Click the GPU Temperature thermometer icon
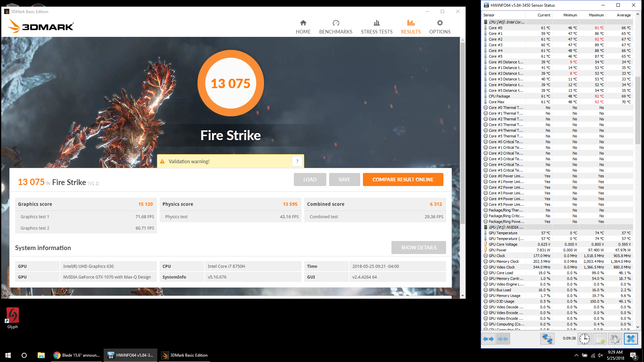 pos(485,233)
